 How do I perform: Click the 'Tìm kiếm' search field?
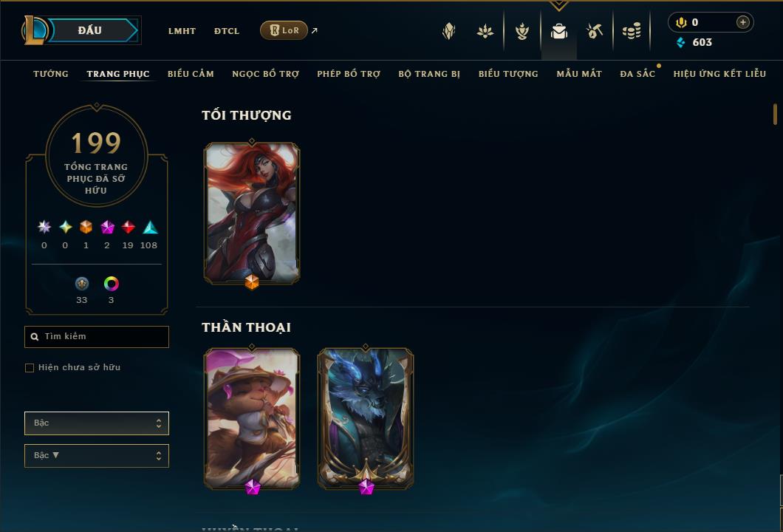click(x=96, y=337)
